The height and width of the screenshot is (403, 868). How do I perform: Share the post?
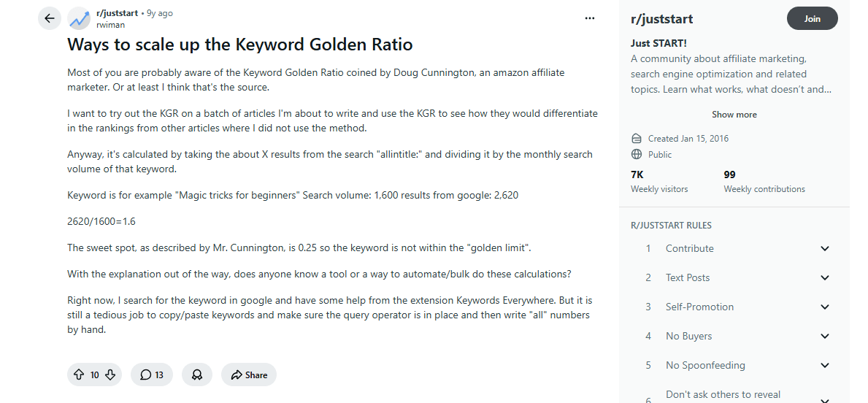[x=248, y=375]
